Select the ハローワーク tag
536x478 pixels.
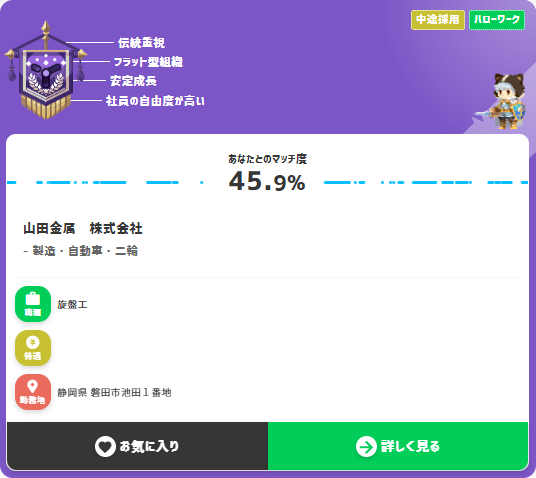point(497,20)
